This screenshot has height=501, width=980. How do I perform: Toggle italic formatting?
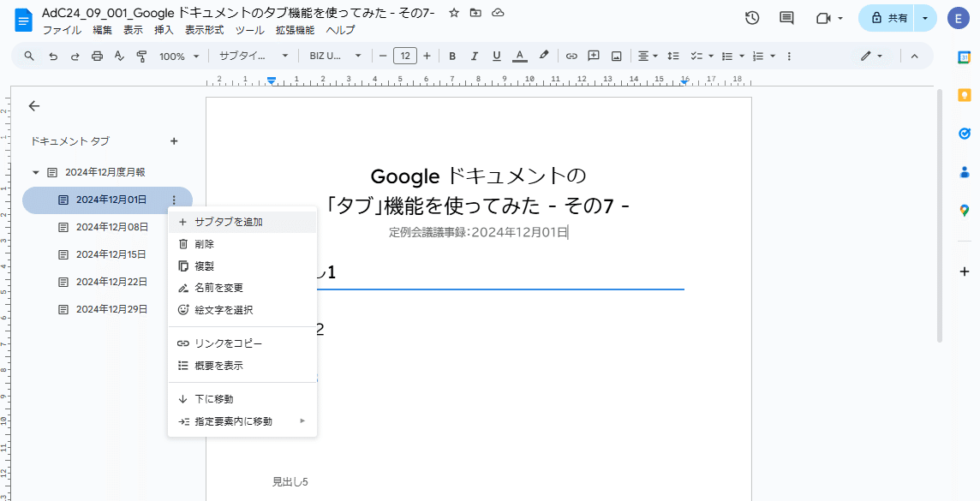click(x=475, y=57)
